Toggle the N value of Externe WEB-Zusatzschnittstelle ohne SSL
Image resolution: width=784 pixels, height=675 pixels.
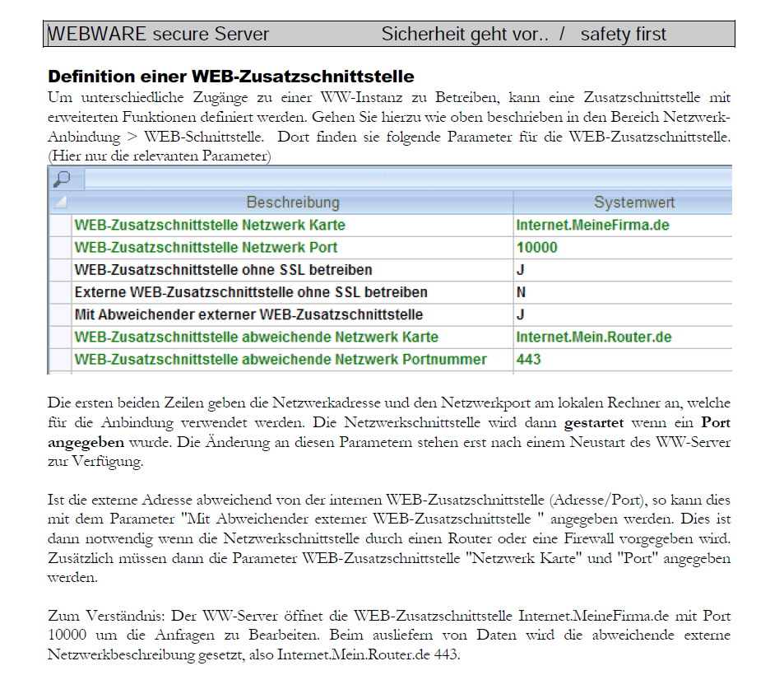coord(520,291)
